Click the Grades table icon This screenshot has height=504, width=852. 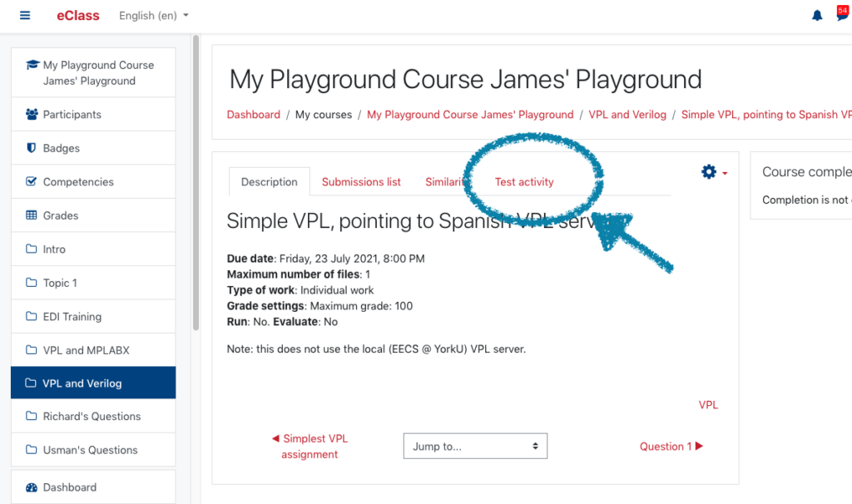coord(32,215)
